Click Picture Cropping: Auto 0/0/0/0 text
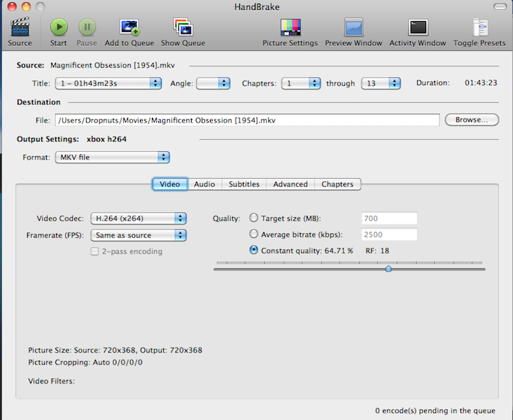This screenshot has height=420, width=513. click(x=85, y=363)
